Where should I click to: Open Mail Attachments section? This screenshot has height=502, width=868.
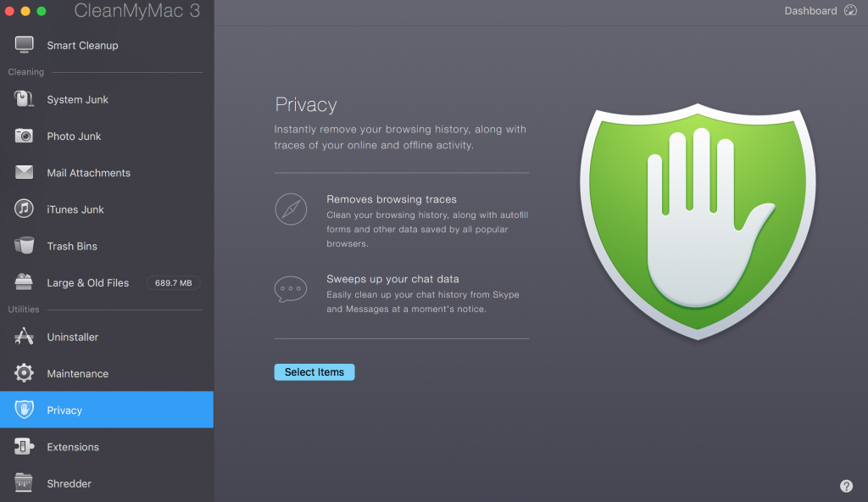107,173
